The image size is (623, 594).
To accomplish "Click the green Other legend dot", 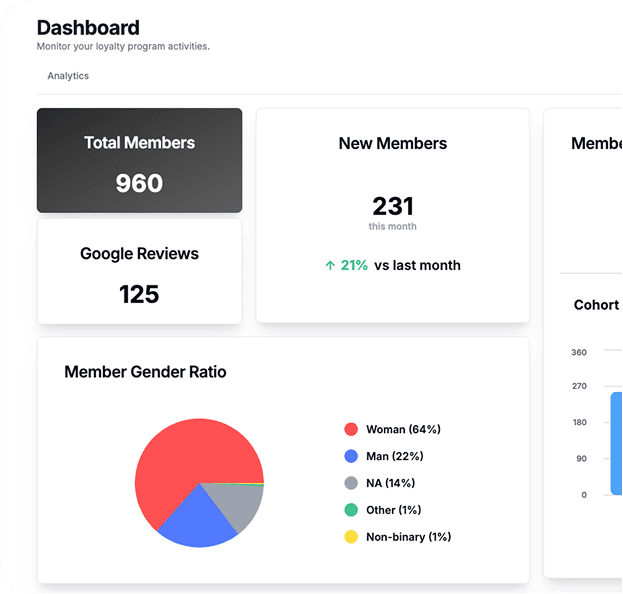I will (x=351, y=510).
